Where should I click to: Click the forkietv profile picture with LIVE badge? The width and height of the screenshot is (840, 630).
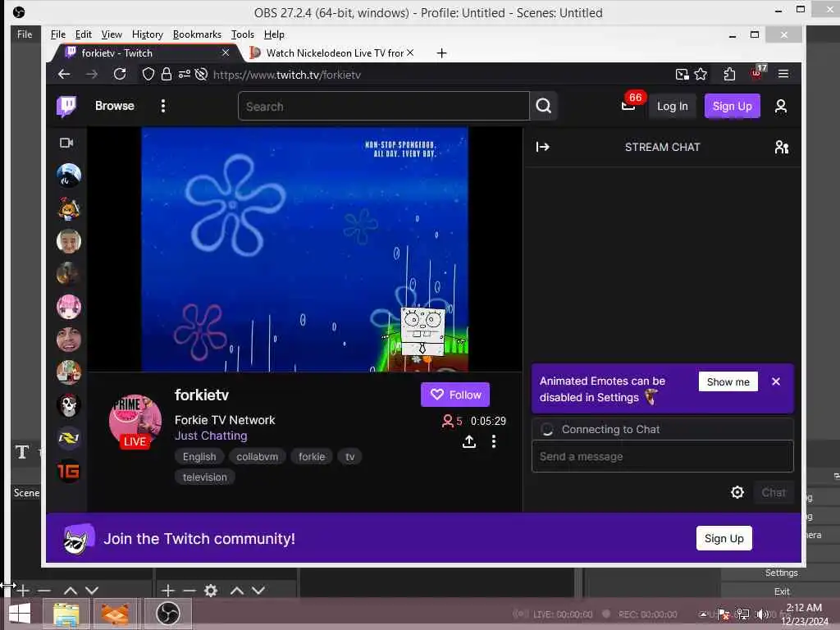click(135, 422)
